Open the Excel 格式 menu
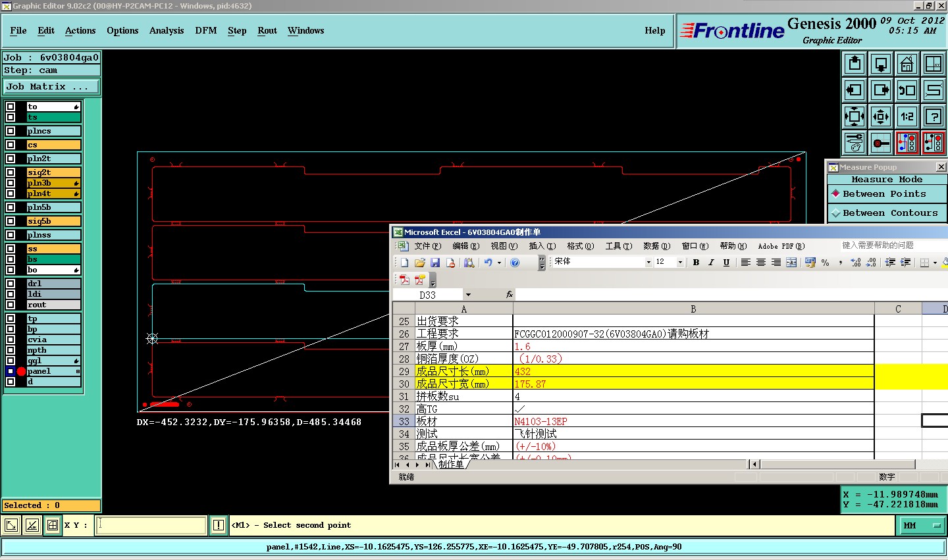948x560 pixels. [581, 246]
